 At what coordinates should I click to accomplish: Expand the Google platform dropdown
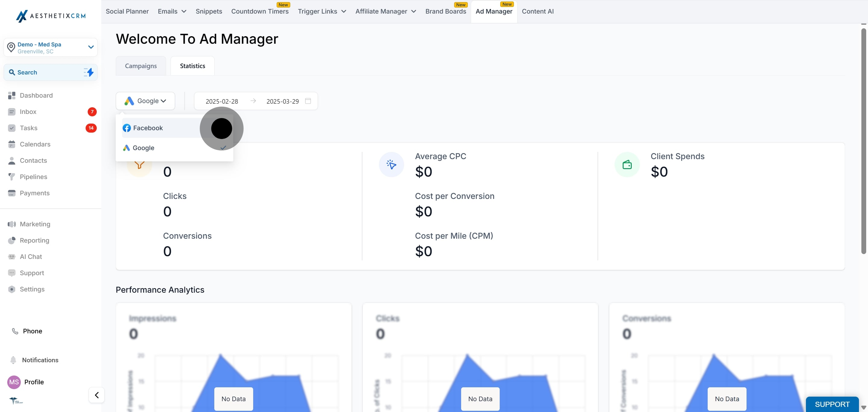[145, 101]
